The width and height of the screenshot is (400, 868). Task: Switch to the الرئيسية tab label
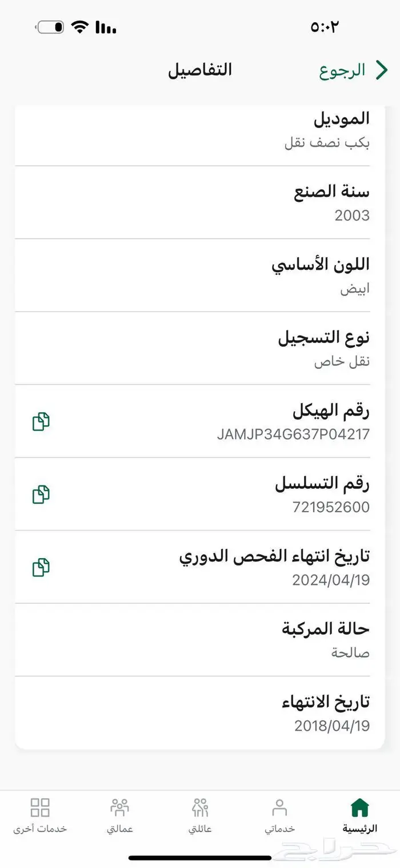(x=359, y=829)
